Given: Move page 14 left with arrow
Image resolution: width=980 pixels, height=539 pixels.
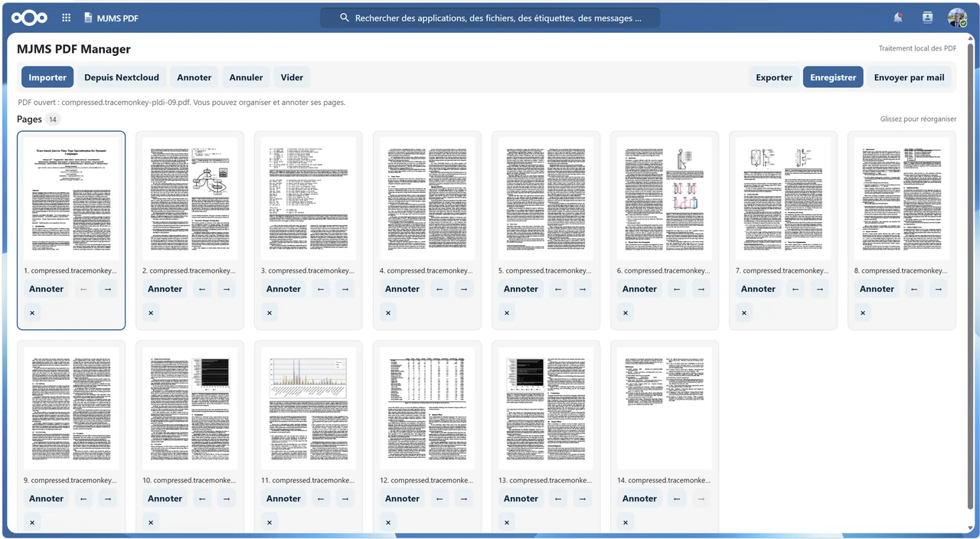Looking at the screenshot, I should tap(677, 498).
